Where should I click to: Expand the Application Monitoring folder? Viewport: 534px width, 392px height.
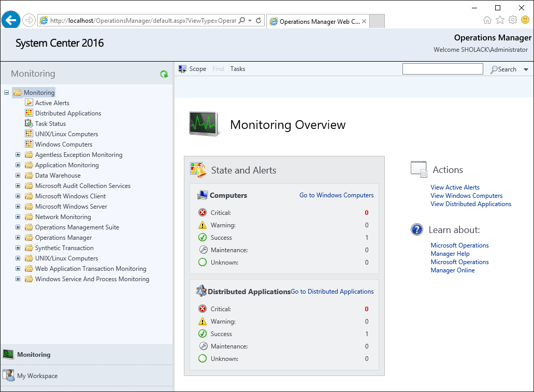coord(18,165)
